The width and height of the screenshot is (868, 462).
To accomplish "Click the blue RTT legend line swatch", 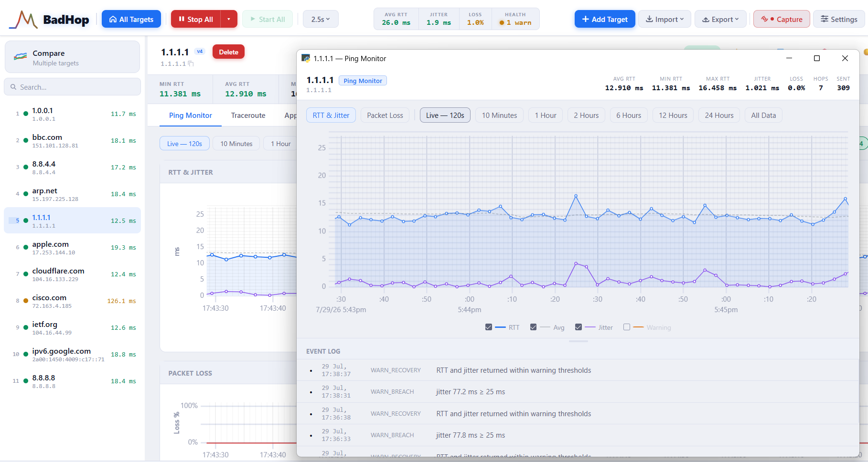I will (x=500, y=327).
